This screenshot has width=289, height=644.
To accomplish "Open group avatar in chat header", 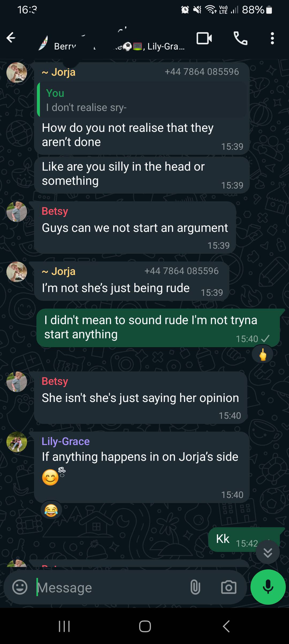I will [43, 43].
